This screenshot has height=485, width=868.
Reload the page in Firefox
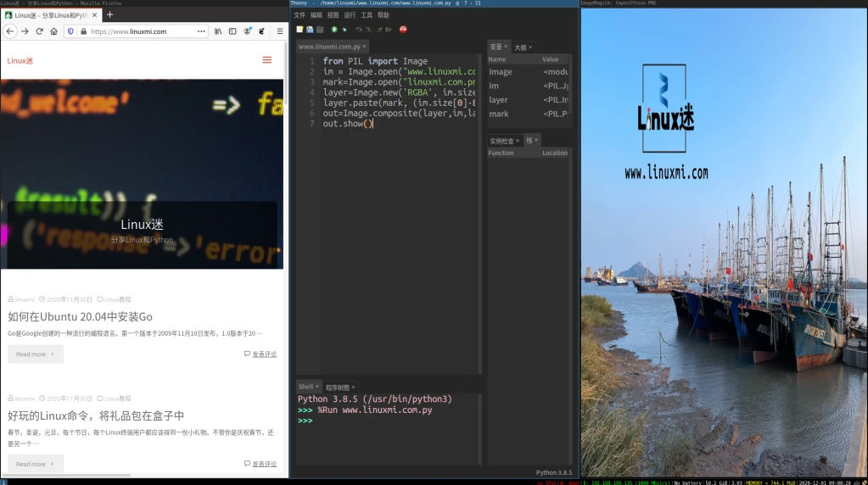(x=39, y=31)
